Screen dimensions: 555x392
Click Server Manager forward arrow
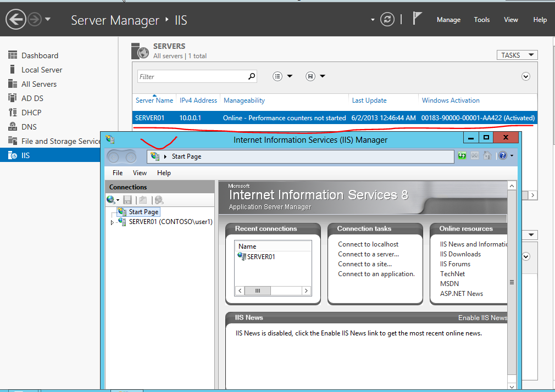pyautogui.click(x=35, y=19)
